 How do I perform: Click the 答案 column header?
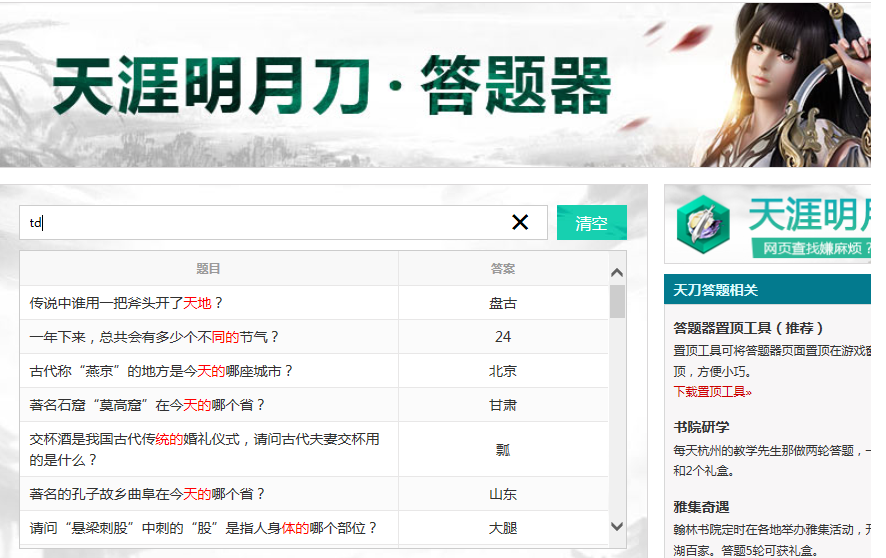[503, 268]
